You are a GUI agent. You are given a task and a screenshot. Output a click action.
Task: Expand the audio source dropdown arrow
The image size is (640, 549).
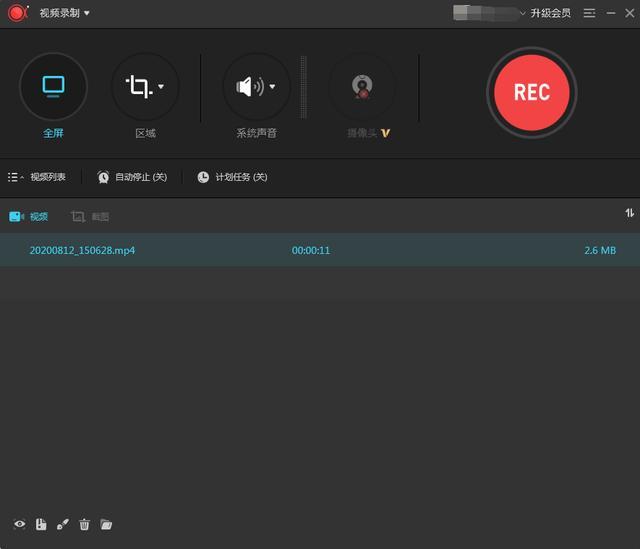tap(272, 86)
